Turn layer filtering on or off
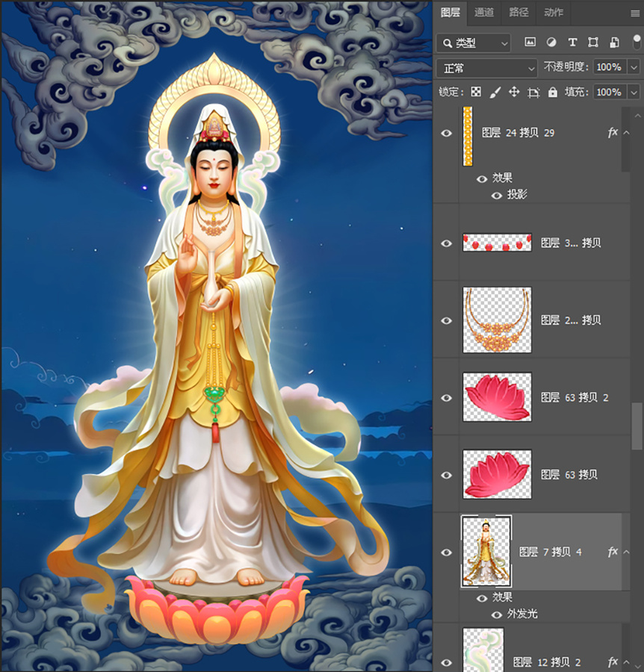This screenshot has height=672, width=644. [637, 42]
